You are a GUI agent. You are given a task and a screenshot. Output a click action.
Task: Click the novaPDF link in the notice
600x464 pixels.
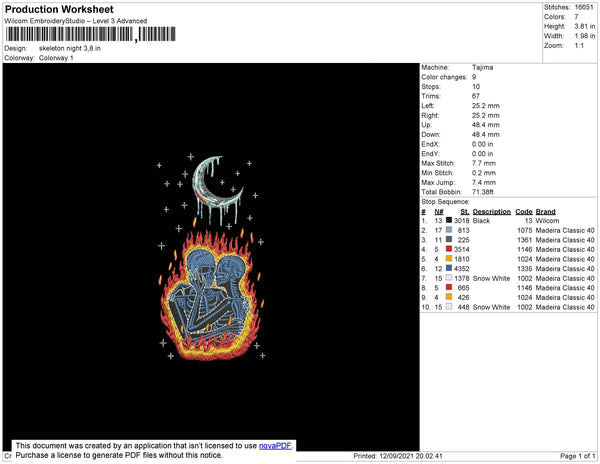point(275,446)
